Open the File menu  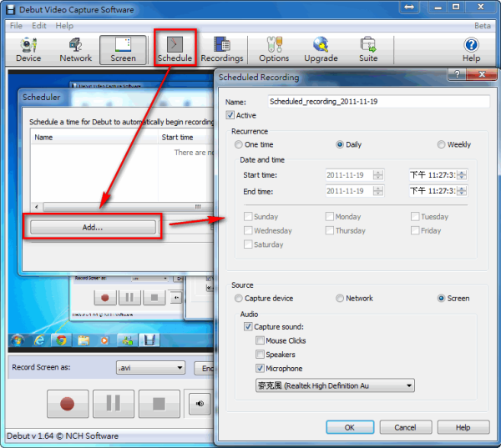(16, 26)
